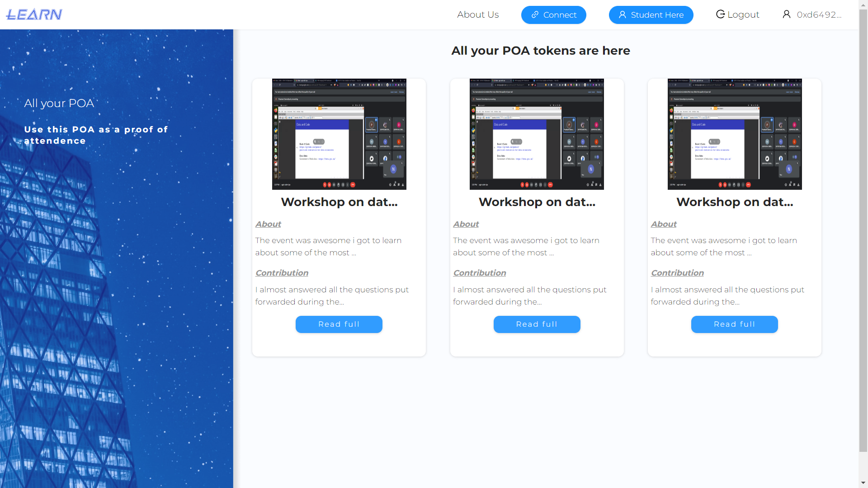Open the 0xd6492... wallet address
Viewport: 868px width, 488px height.
click(819, 14)
